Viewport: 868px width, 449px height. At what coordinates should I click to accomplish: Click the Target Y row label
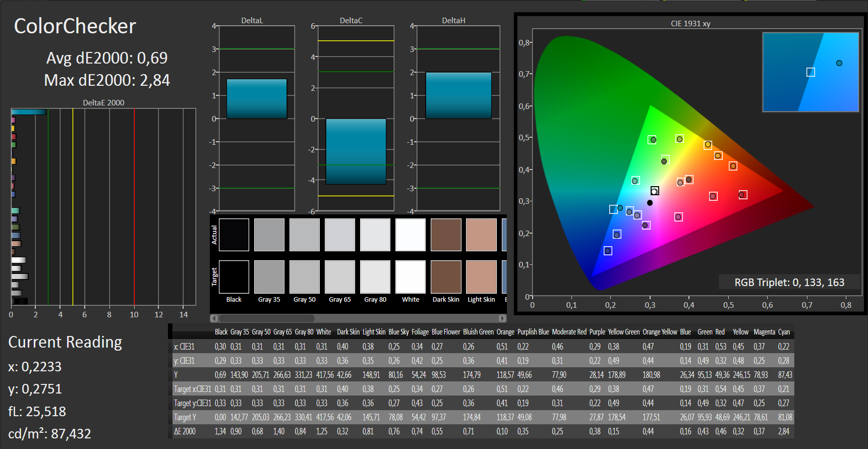[x=185, y=417]
